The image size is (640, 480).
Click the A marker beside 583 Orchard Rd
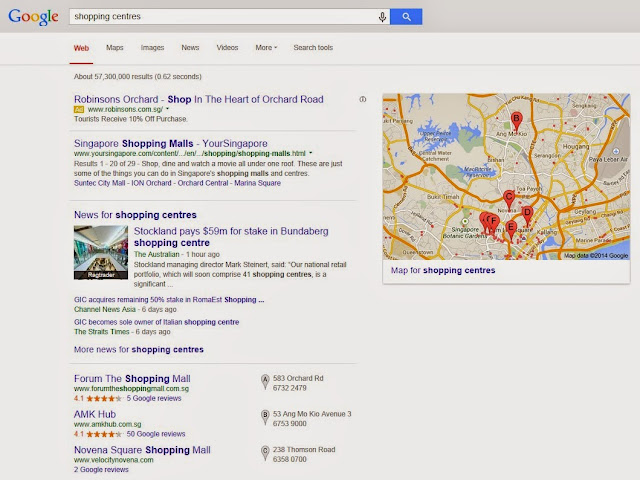pos(265,382)
